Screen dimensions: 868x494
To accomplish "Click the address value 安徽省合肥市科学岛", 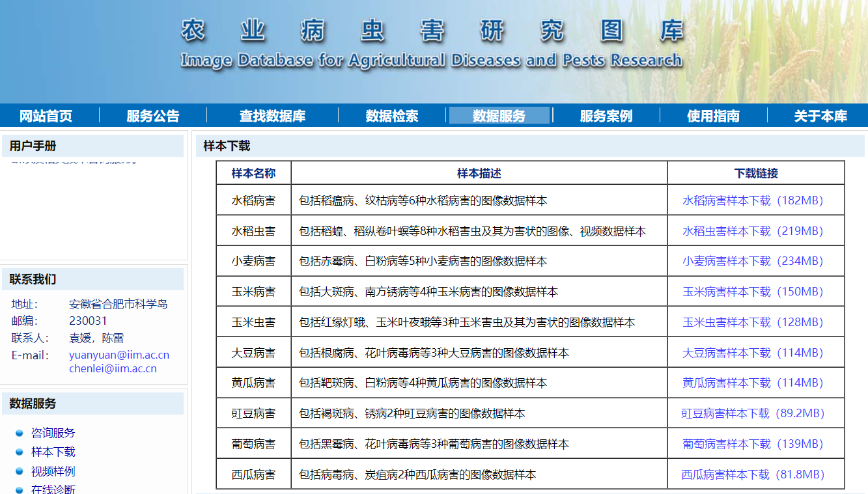I will click(x=119, y=304).
